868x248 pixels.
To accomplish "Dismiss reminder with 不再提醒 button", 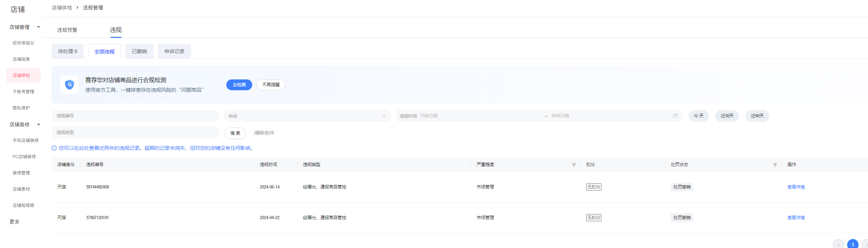I will pos(271,85).
